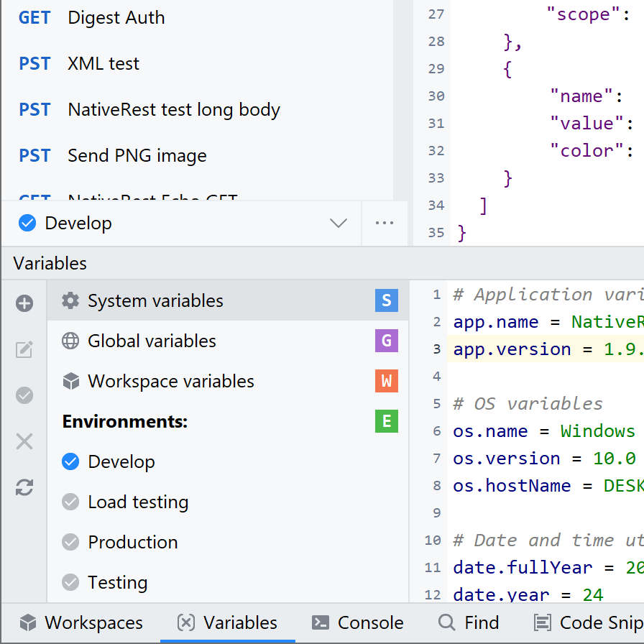Click the # OS variables comment line
Viewport: 644px width, 644px height.
528,404
